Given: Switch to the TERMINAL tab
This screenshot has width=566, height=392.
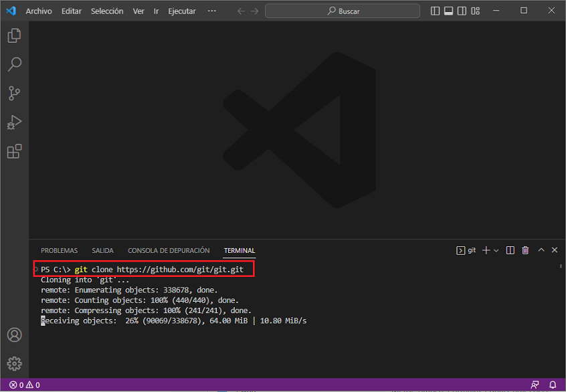Looking at the screenshot, I should [240, 250].
